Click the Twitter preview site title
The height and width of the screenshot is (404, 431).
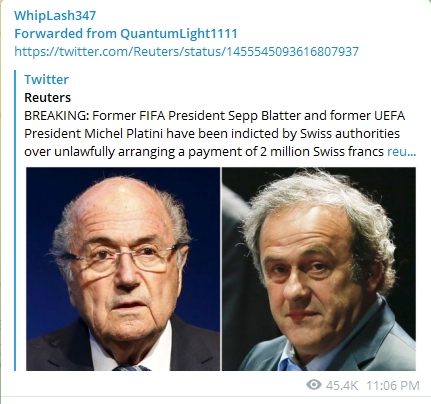[x=46, y=79]
